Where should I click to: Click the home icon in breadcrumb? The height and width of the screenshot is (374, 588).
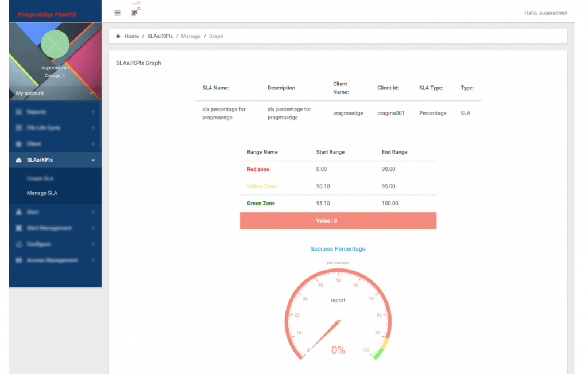pos(118,36)
